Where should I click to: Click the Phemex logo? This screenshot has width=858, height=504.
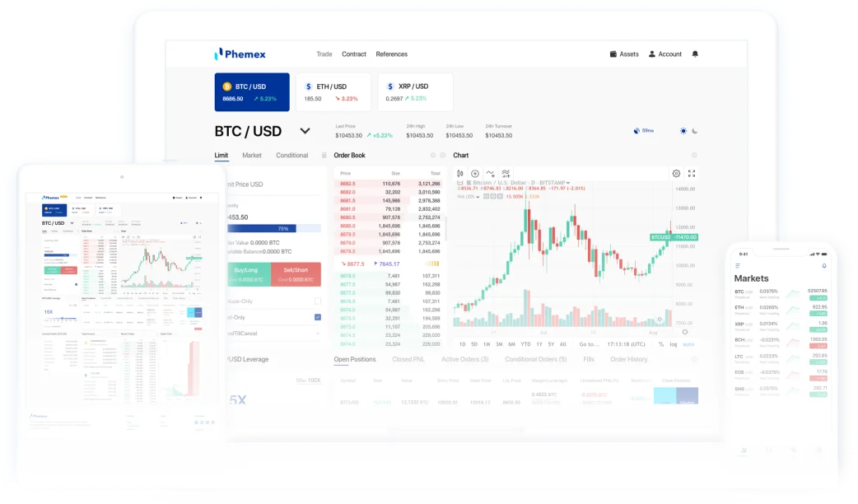click(240, 54)
